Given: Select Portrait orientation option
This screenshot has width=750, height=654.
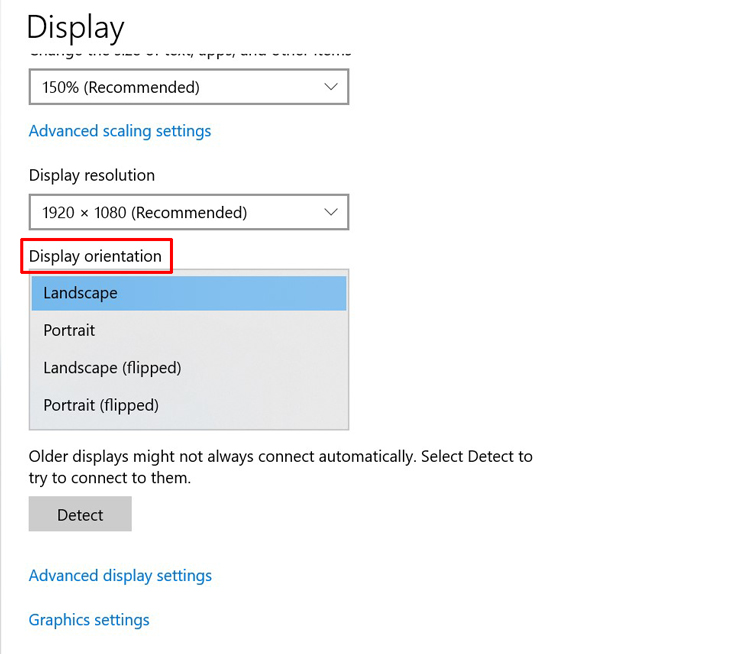Looking at the screenshot, I should pyautogui.click(x=189, y=330).
